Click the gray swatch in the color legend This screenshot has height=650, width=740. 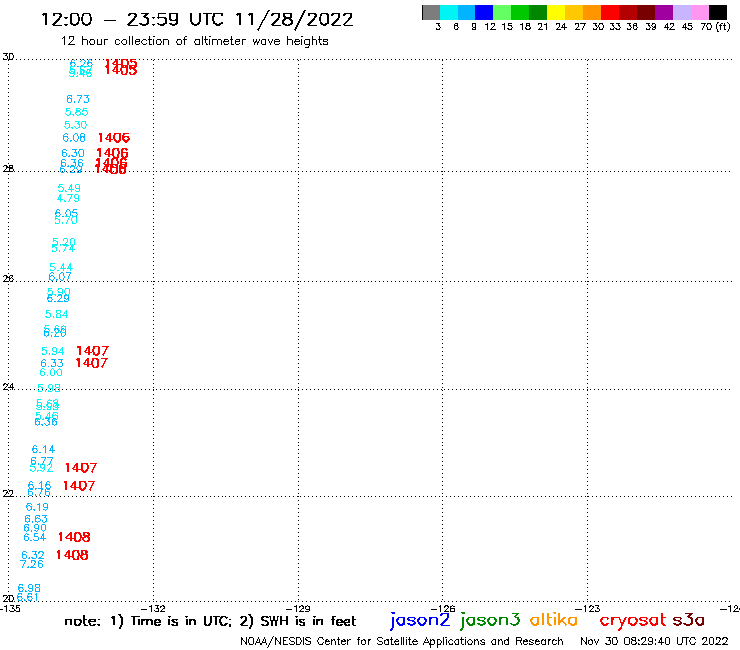point(431,12)
